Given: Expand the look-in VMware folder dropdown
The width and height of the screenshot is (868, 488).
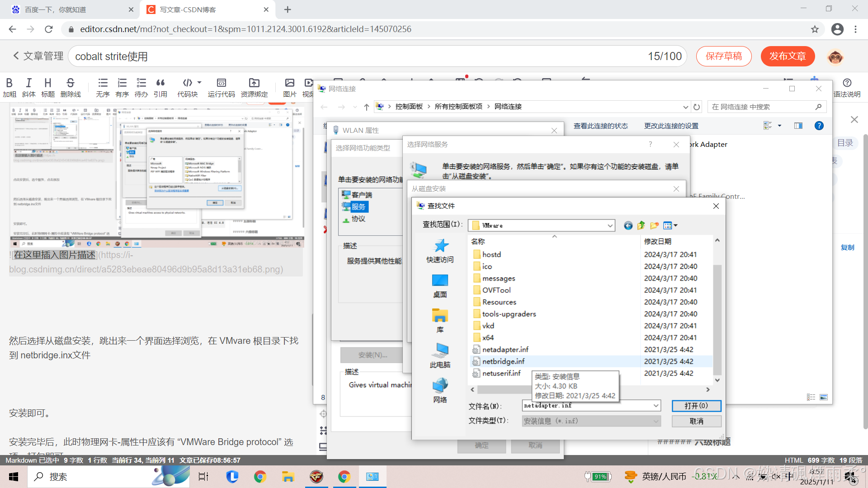Looking at the screenshot, I should (x=610, y=225).
